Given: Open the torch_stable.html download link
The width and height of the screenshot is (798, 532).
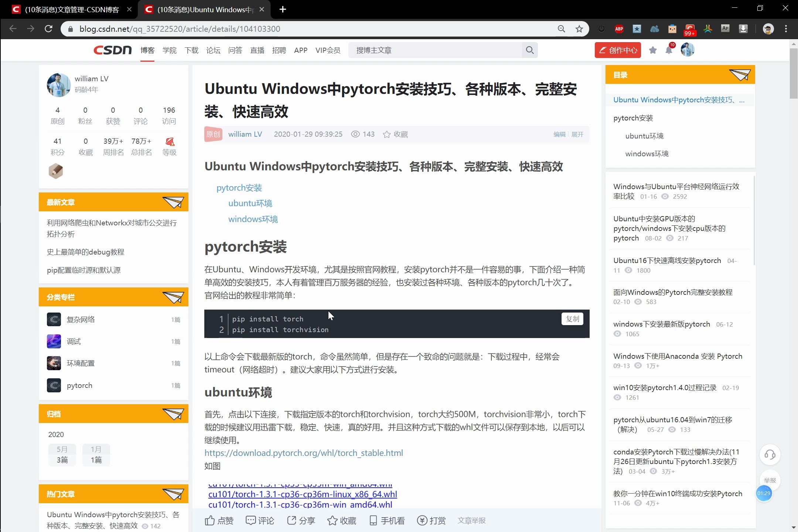Looking at the screenshot, I should tap(304, 453).
